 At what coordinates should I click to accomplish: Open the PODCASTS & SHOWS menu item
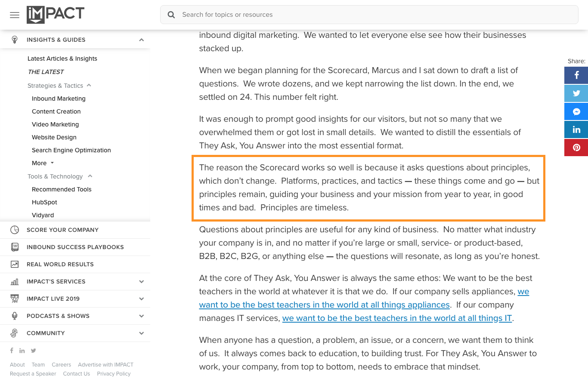58,316
